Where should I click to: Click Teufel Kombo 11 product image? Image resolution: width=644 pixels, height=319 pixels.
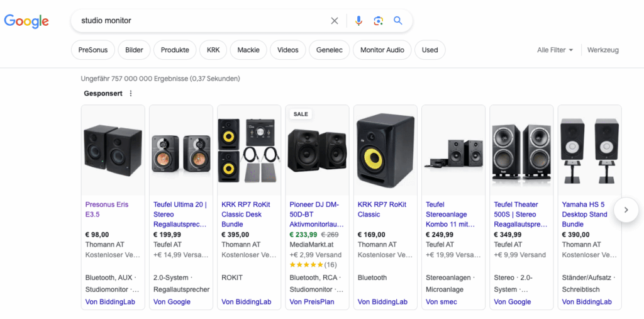coord(454,150)
